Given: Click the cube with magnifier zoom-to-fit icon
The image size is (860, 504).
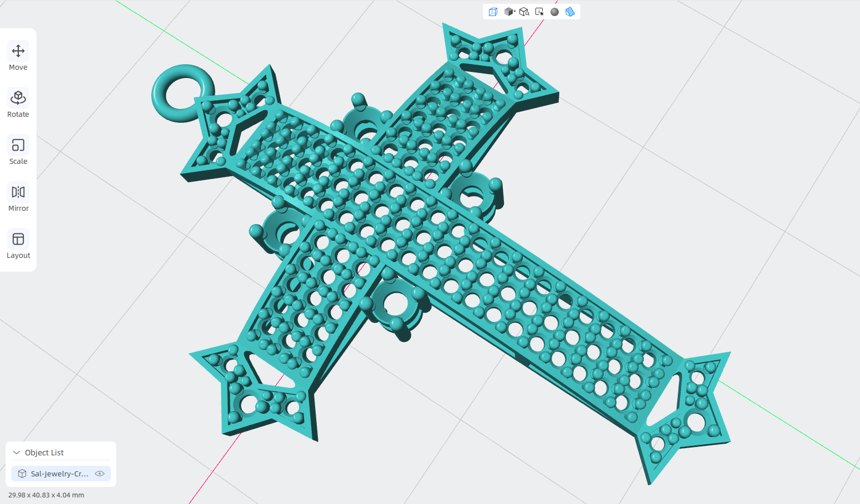Looking at the screenshot, I should point(524,12).
